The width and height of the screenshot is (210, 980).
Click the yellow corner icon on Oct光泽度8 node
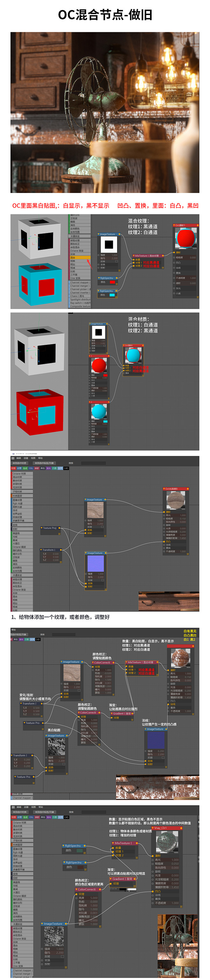click(x=188, y=554)
